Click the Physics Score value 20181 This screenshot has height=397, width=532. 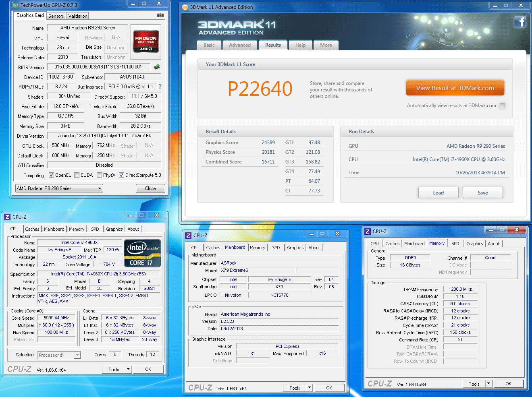click(x=268, y=152)
